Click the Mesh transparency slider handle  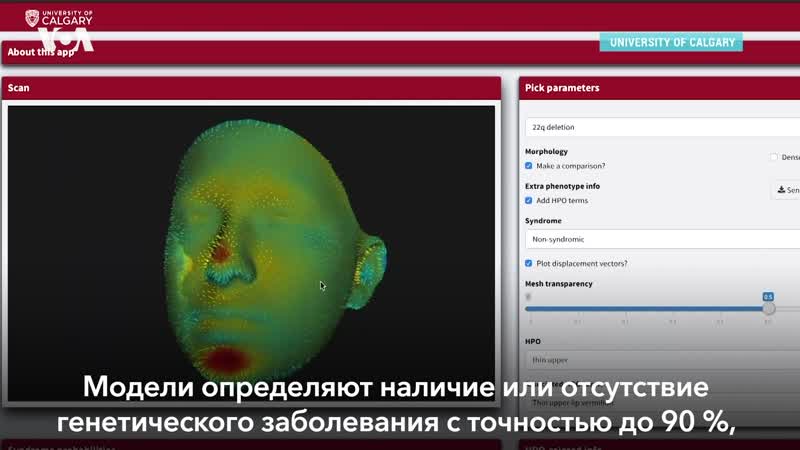pos(768,309)
